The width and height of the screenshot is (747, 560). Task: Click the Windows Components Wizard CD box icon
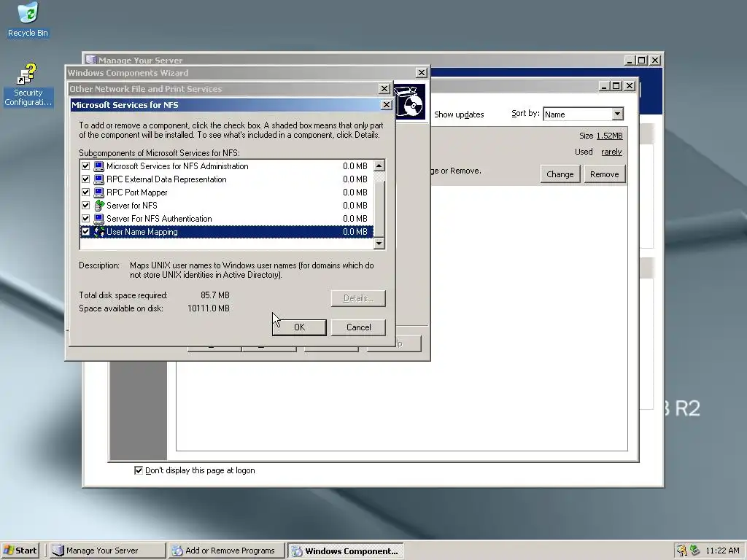pyautogui.click(x=410, y=102)
